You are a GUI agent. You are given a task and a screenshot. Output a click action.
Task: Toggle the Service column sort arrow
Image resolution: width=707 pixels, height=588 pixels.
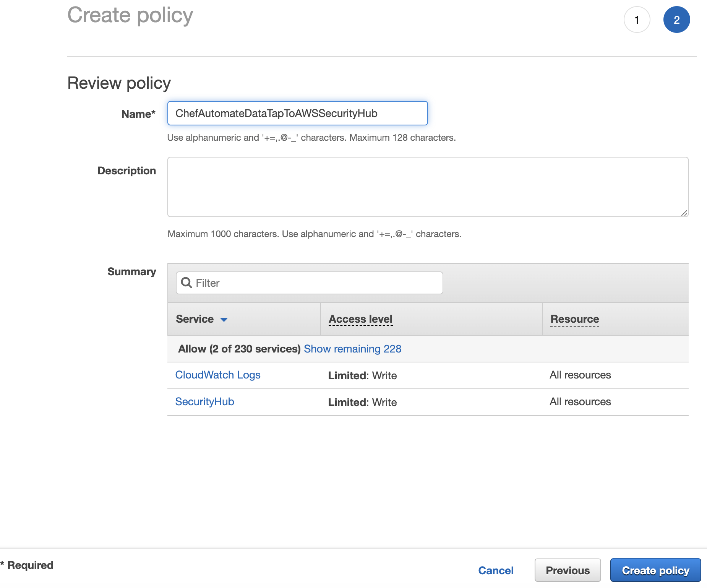tap(224, 320)
